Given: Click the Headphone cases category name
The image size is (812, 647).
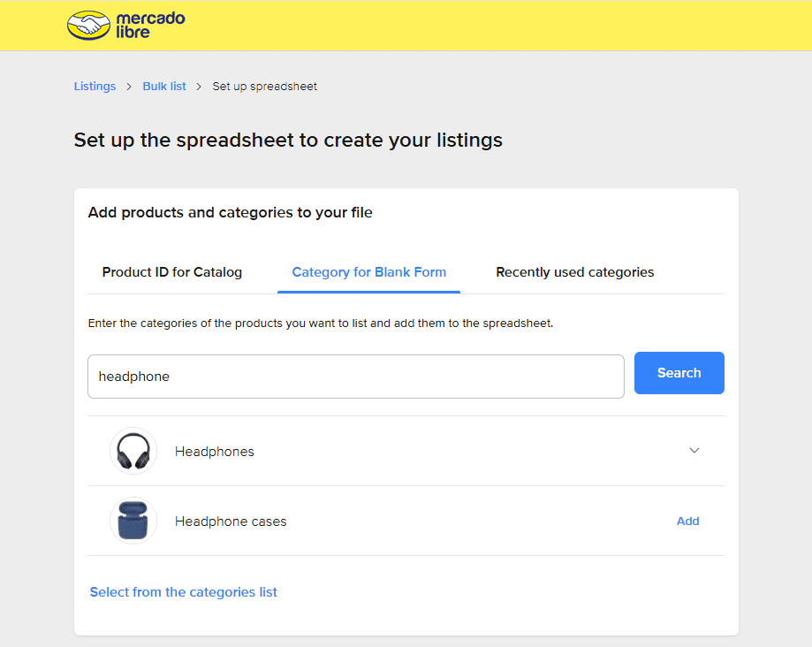Looking at the screenshot, I should point(231,521).
